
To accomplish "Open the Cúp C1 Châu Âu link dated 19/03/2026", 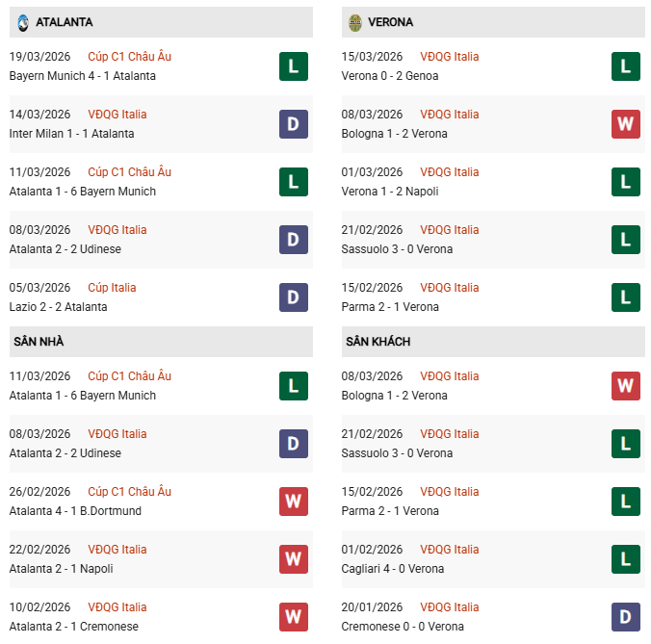I will (129, 57).
